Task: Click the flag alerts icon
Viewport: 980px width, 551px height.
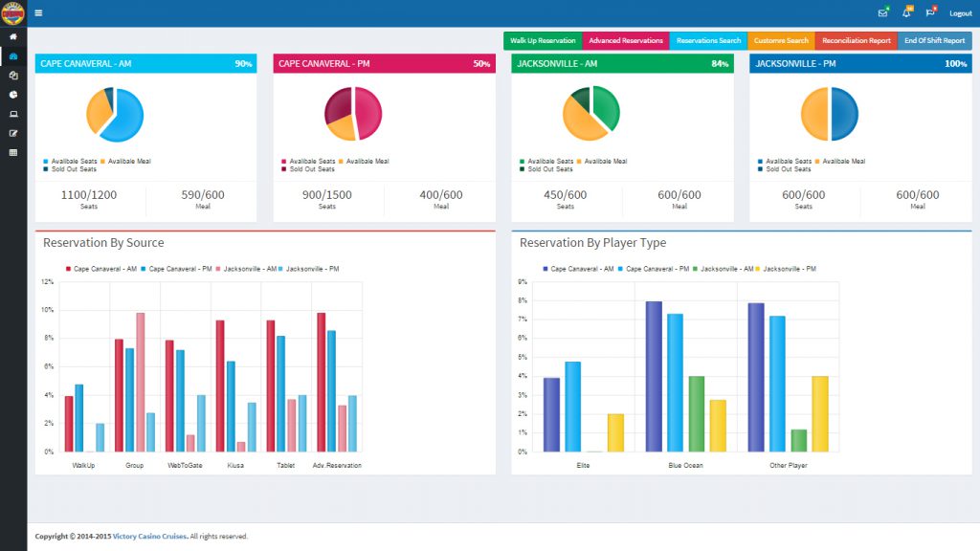Action: 929,12
